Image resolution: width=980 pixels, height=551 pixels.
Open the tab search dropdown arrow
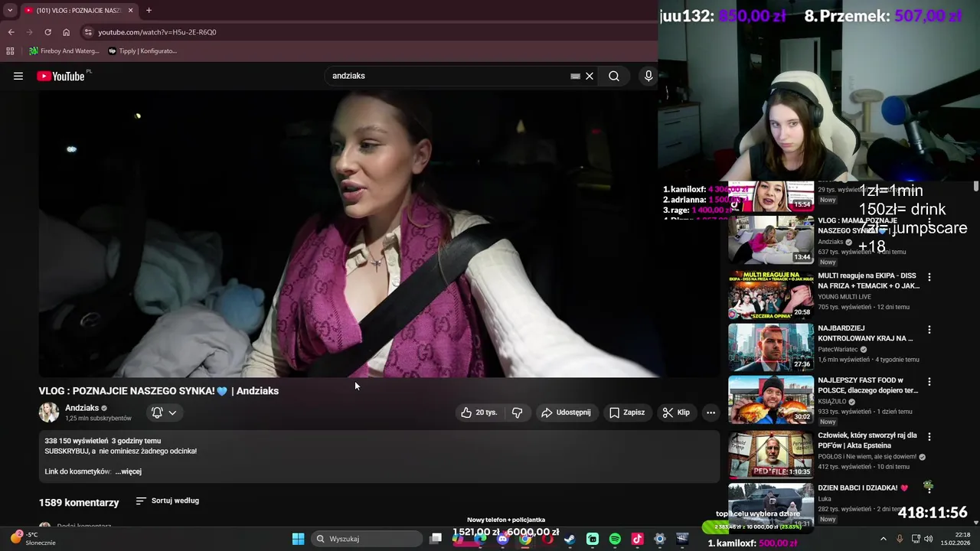tap(10, 10)
